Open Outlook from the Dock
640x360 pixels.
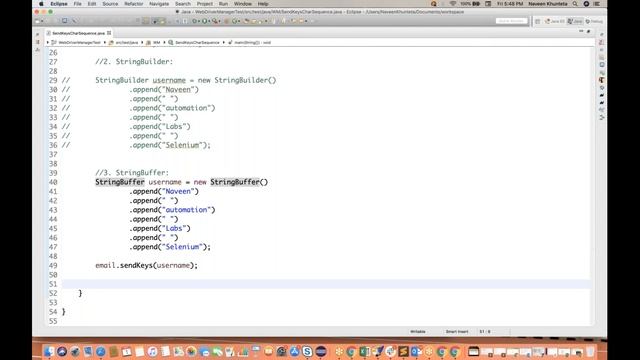pos(416,351)
